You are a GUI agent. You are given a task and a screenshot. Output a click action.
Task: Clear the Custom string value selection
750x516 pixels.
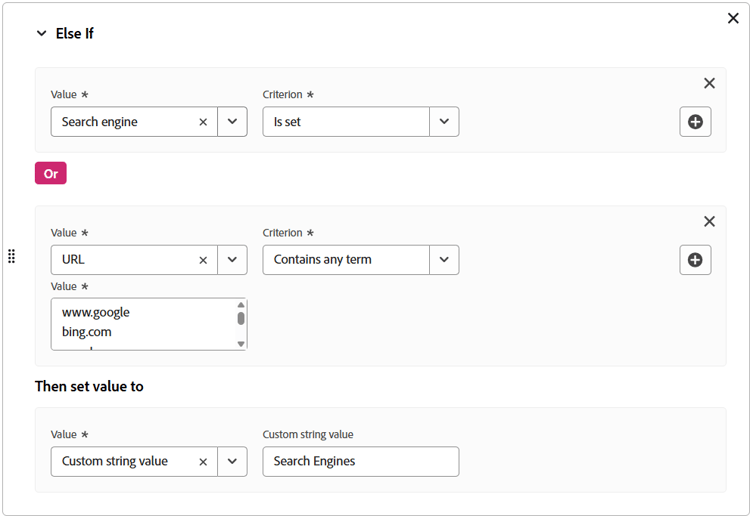203,462
